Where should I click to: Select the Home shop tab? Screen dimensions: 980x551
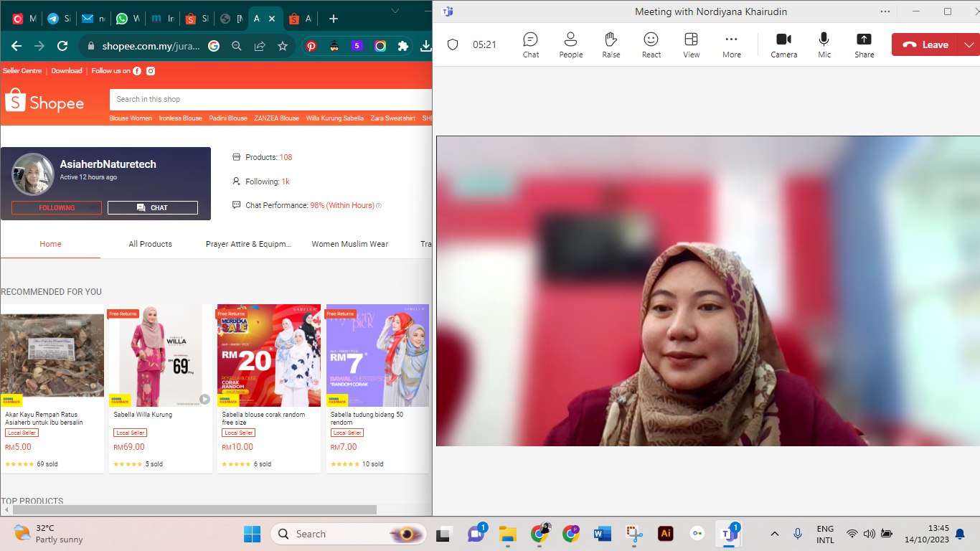click(x=50, y=244)
